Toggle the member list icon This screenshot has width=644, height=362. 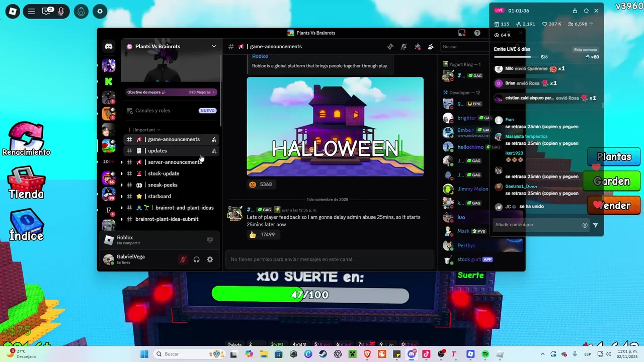click(431, 46)
